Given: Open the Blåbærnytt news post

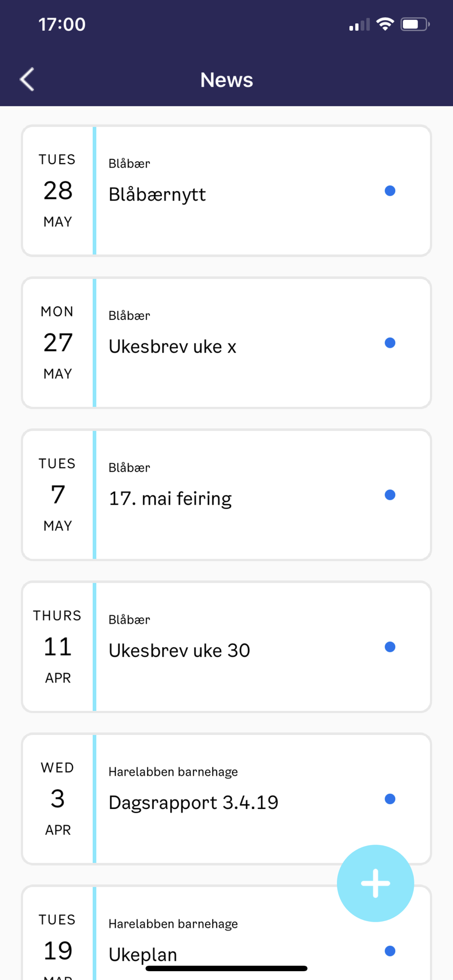Looking at the screenshot, I should [226, 191].
